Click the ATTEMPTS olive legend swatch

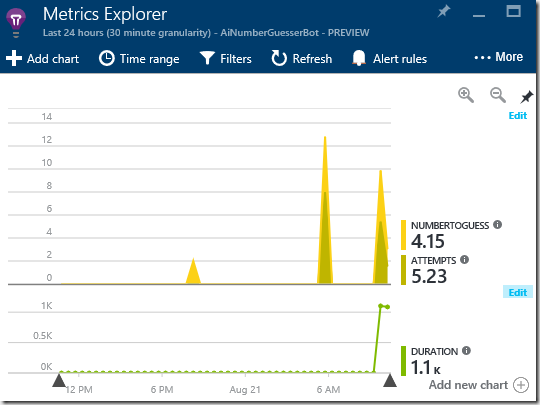[403, 270]
